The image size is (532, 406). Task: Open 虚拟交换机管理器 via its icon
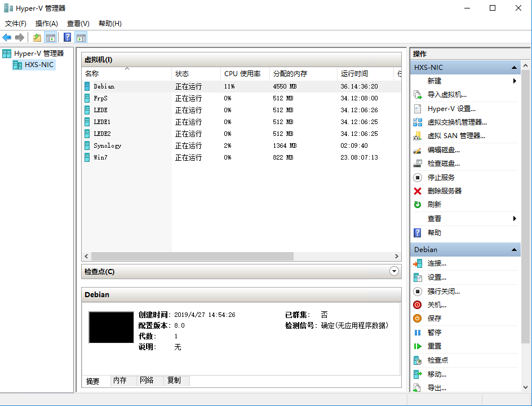418,122
